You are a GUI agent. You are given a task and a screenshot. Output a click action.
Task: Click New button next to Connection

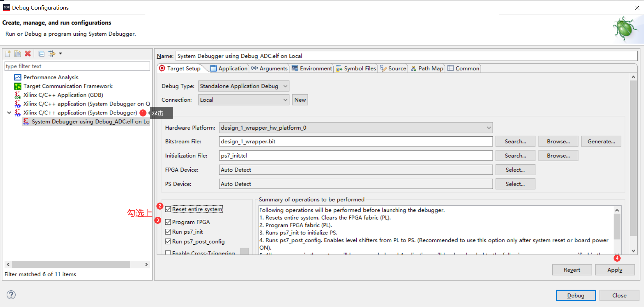point(300,100)
